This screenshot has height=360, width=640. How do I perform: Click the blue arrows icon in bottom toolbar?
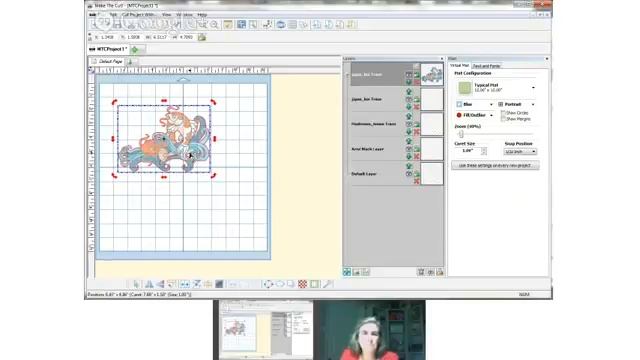coord(184,284)
